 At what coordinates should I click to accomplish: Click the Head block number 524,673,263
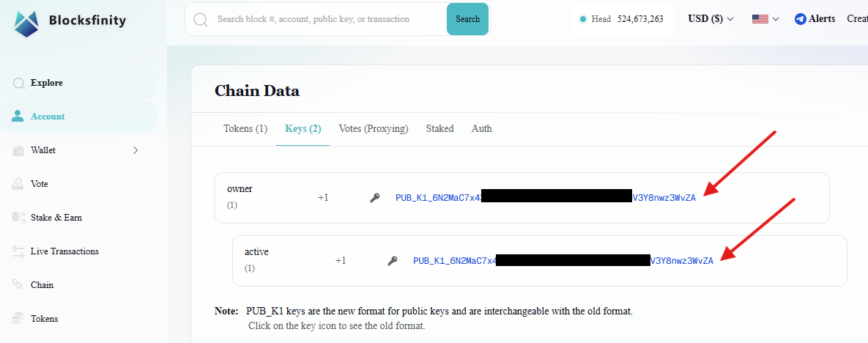pos(640,19)
